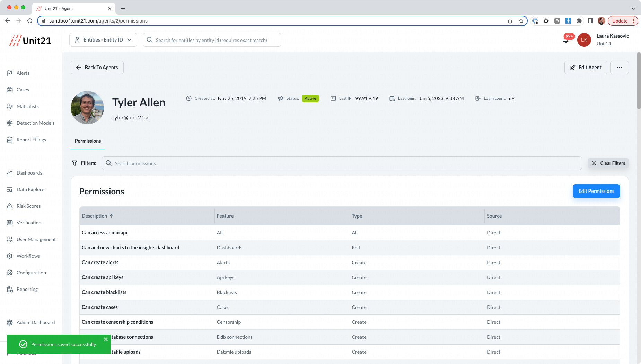Click the Edit Permissions button

[596, 191]
